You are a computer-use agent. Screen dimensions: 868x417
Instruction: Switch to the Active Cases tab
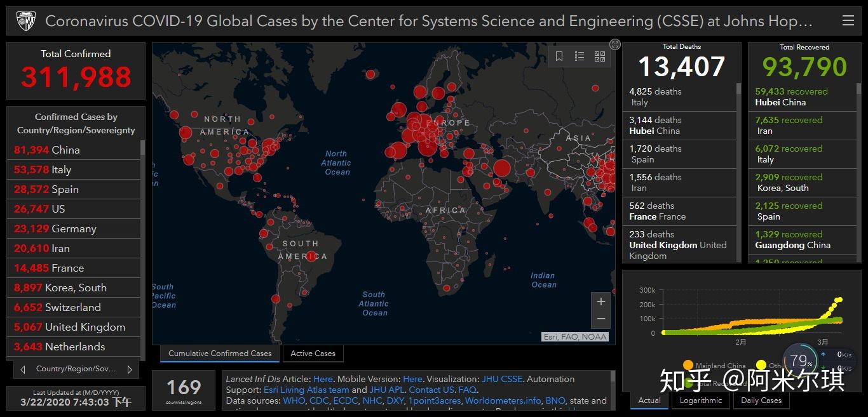coord(313,354)
